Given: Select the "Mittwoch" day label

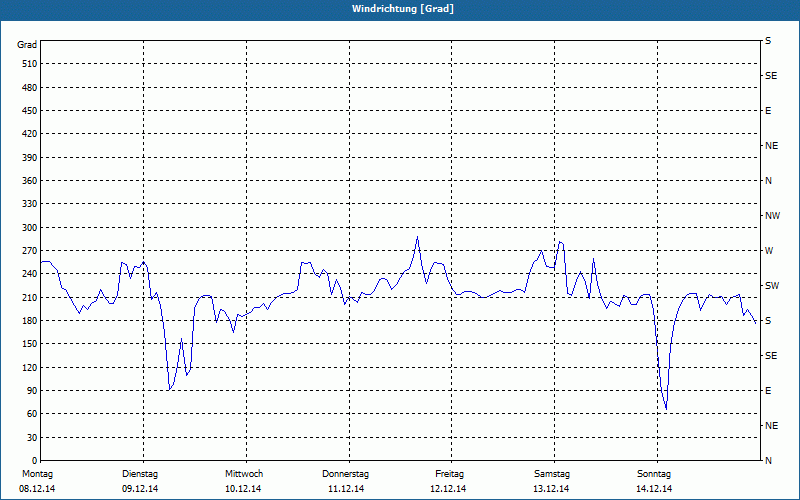Looking at the screenshot, I should coord(243,474).
